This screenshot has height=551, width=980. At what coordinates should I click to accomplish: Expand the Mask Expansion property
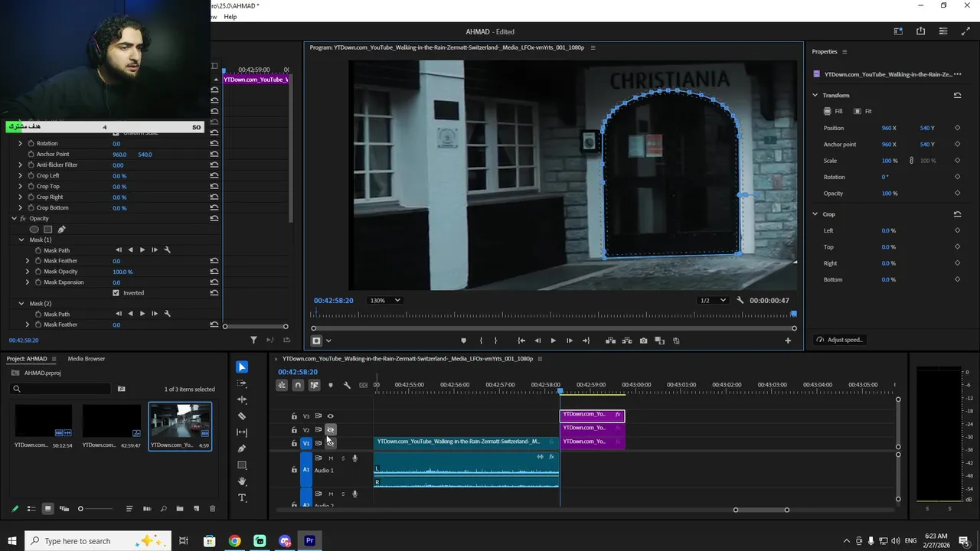(28, 282)
